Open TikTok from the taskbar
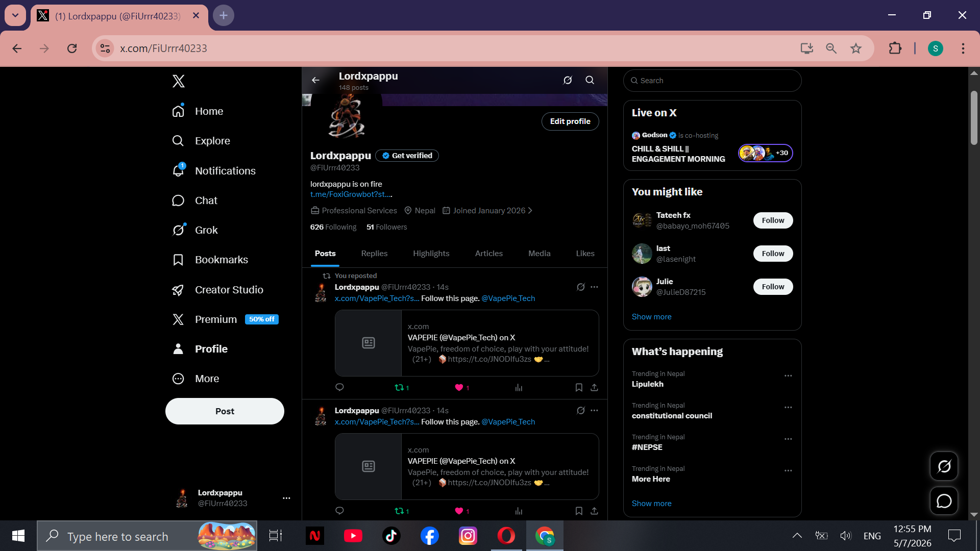Screen dimensions: 980x551 tap(391, 536)
